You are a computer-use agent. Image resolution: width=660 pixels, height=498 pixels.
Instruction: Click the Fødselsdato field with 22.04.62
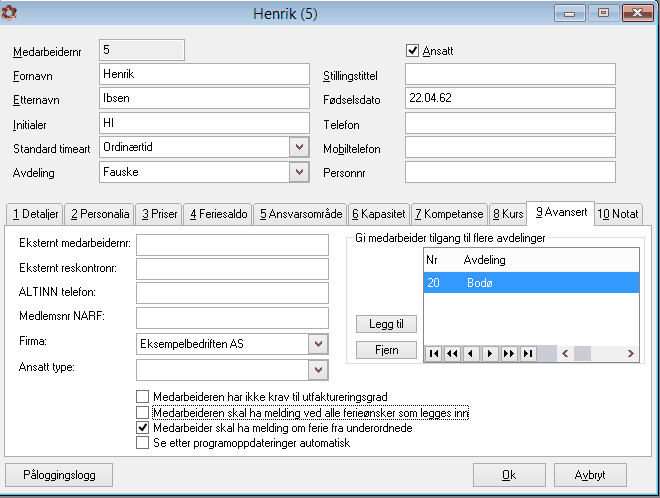[x=510, y=98]
